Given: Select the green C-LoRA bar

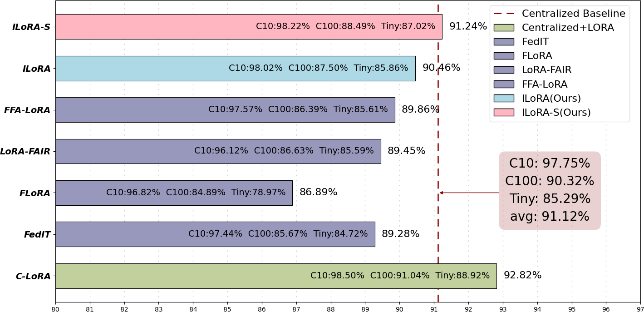Looking at the screenshot, I should pos(182,276).
